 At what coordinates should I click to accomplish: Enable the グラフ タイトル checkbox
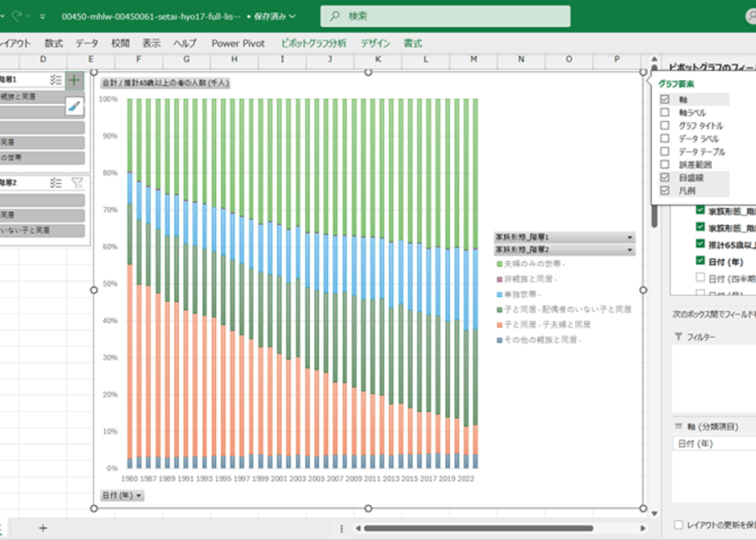coord(665,125)
